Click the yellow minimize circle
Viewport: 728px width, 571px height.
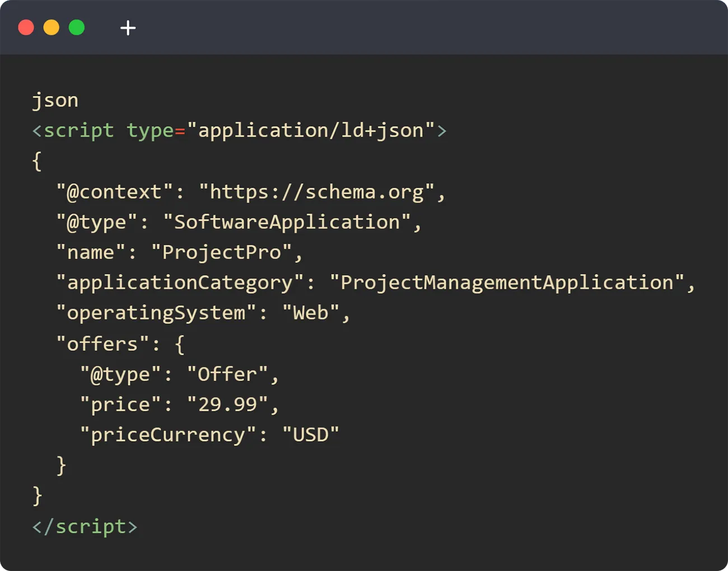coord(52,27)
